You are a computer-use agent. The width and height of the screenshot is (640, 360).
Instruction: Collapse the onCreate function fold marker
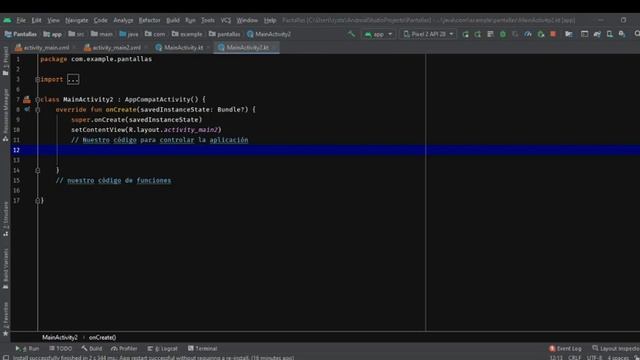tap(38, 110)
